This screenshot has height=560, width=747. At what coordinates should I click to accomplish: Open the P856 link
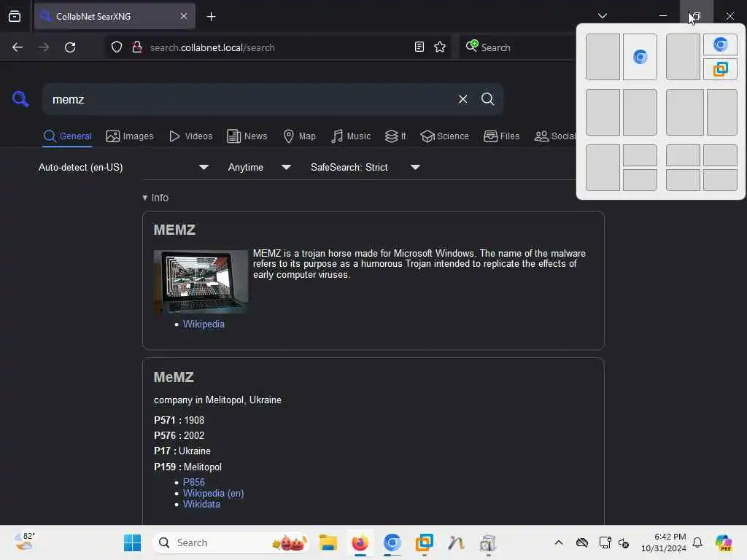[194, 482]
